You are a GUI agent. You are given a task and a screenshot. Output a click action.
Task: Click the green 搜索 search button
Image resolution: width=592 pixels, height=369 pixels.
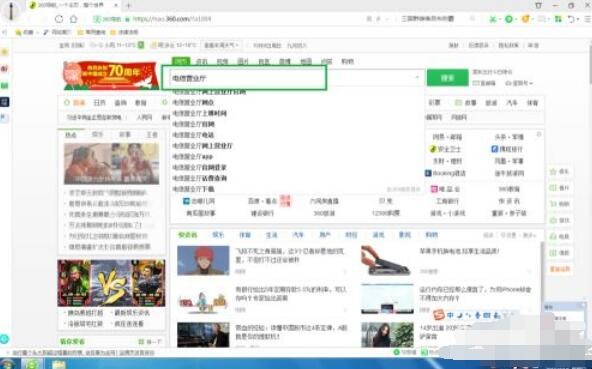click(x=448, y=78)
